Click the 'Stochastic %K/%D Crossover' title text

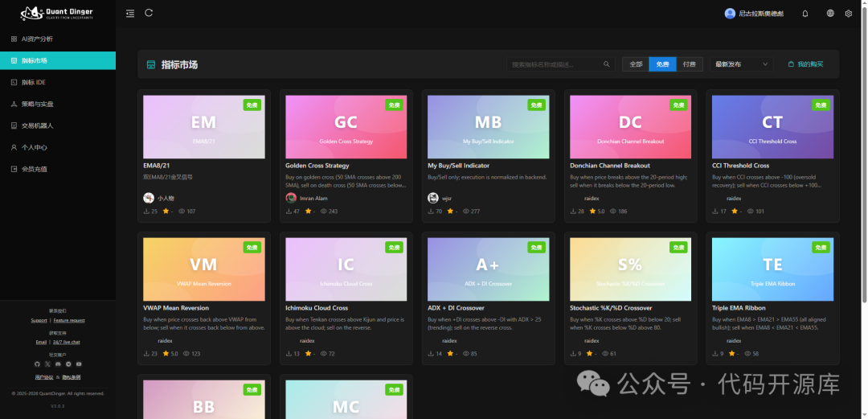(611, 308)
